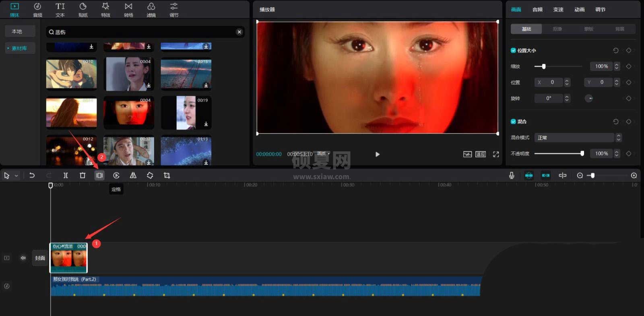Switch to the 动画 animation tab
This screenshot has width=644, height=316.
[580, 10]
